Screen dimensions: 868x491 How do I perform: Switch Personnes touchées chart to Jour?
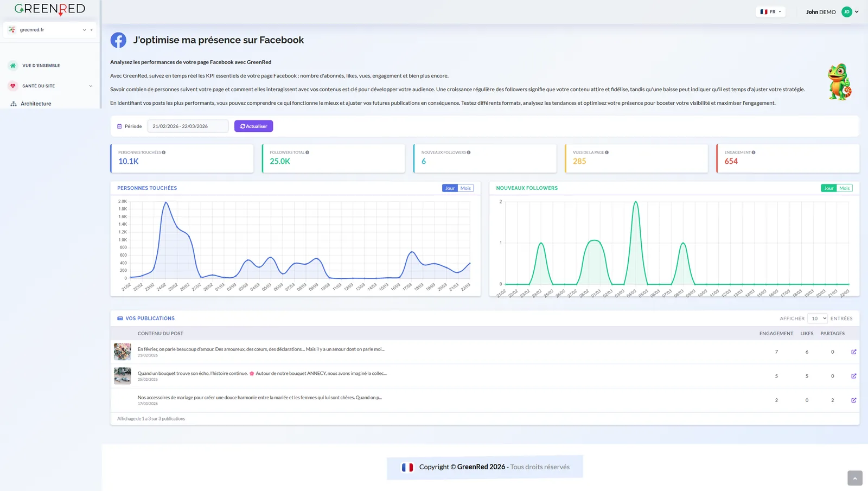click(450, 188)
